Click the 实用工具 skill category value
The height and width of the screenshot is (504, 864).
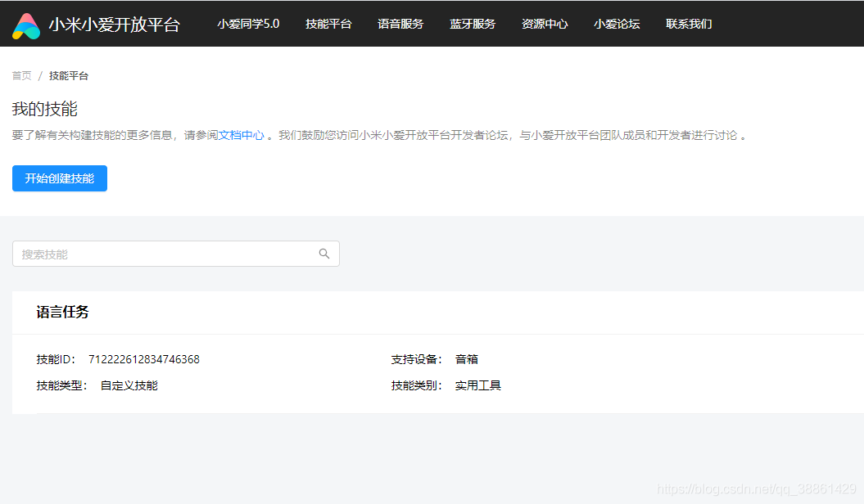[477, 385]
